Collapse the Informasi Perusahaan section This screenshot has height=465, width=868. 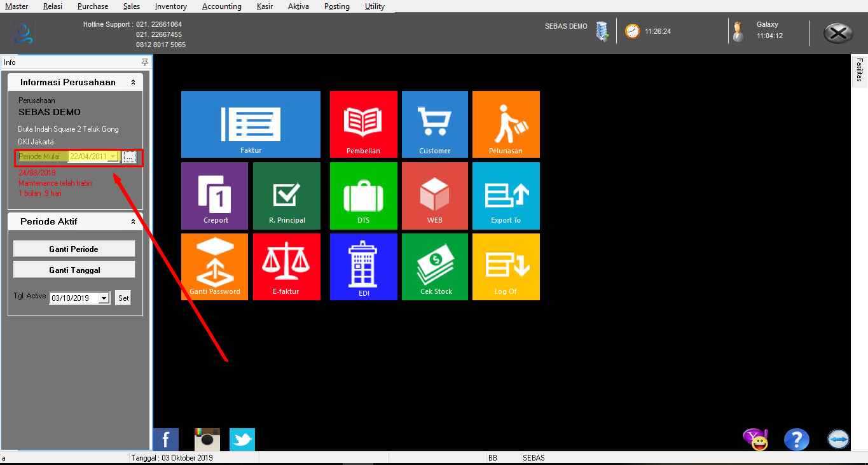coord(133,83)
